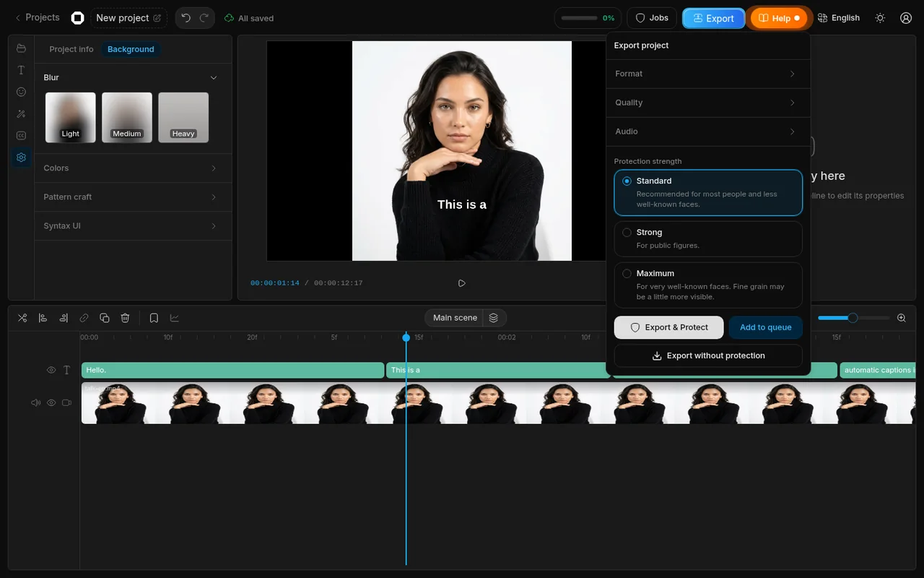Expand the Quality export options
Image resolution: width=924 pixels, height=578 pixels.
(708, 103)
